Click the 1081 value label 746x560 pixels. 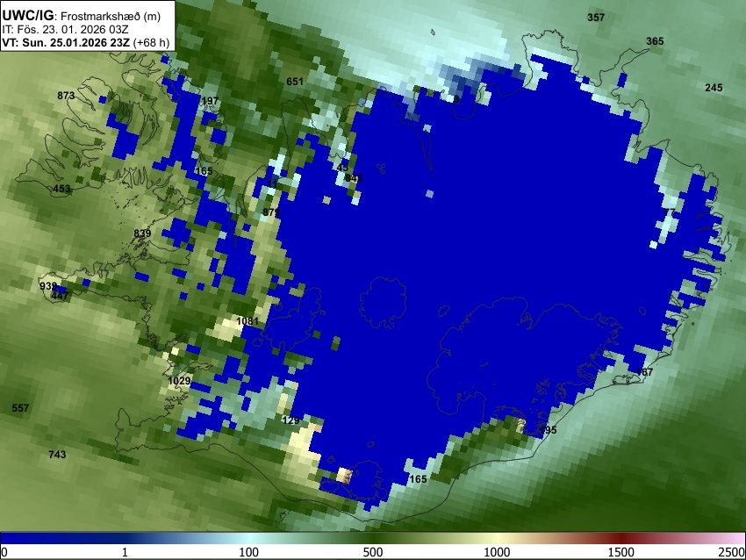tap(247, 321)
